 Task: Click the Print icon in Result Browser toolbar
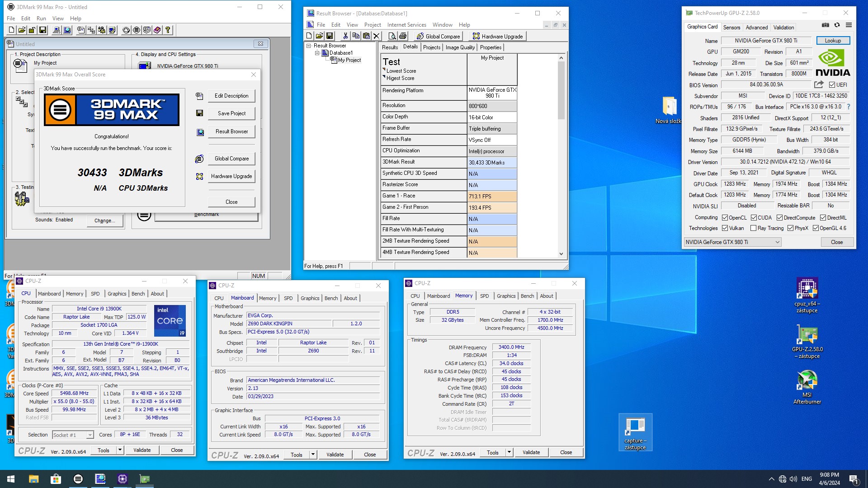[x=402, y=36]
